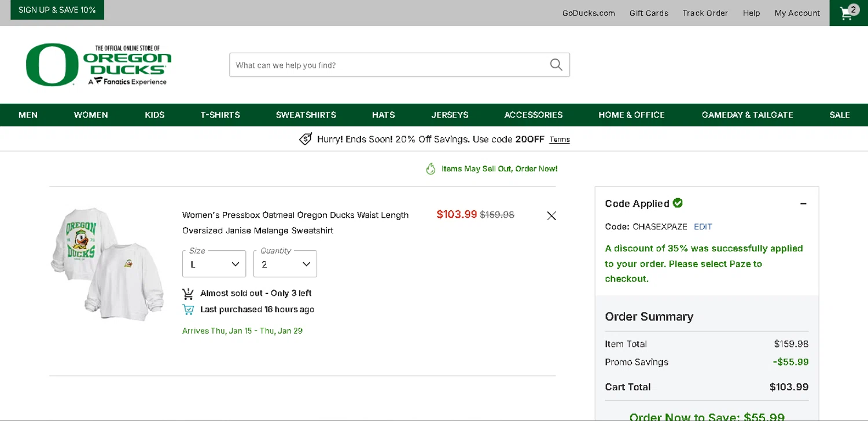The width and height of the screenshot is (868, 421).
Task: Click the Item Total $159.98 amount
Action: pos(791,344)
